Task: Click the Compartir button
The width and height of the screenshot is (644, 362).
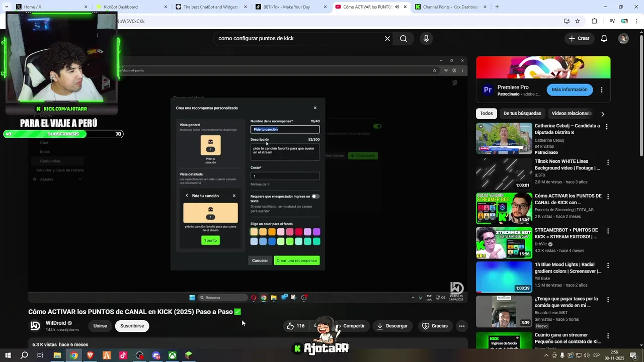Action: click(354, 326)
